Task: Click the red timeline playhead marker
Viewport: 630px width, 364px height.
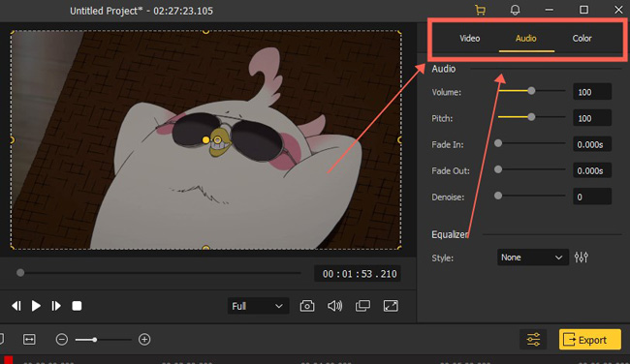Action: point(9,359)
